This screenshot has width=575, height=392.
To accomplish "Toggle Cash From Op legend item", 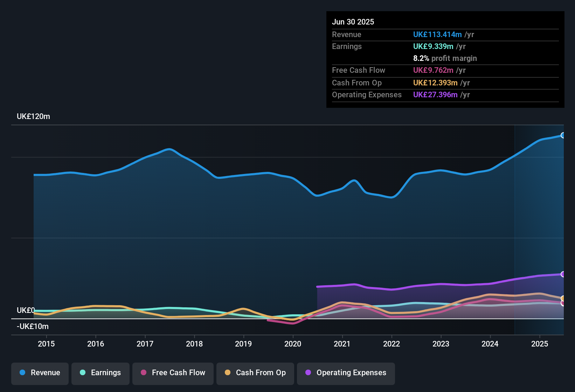I will tap(255, 373).
